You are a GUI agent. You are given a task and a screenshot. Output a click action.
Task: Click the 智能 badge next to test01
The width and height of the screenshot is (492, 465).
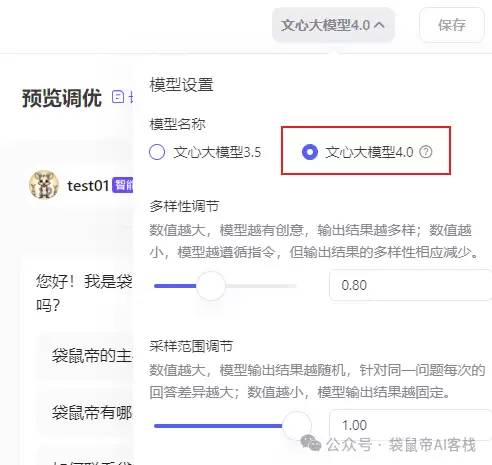point(123,185)
